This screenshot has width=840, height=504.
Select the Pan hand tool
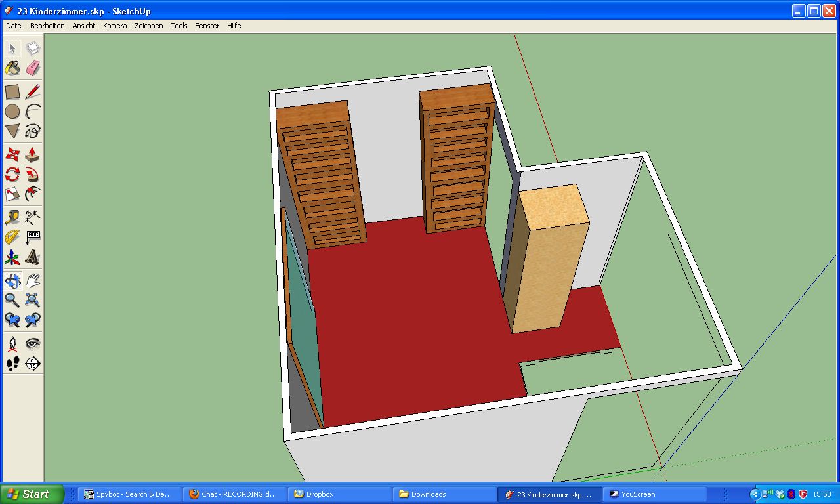click(33, 281)
